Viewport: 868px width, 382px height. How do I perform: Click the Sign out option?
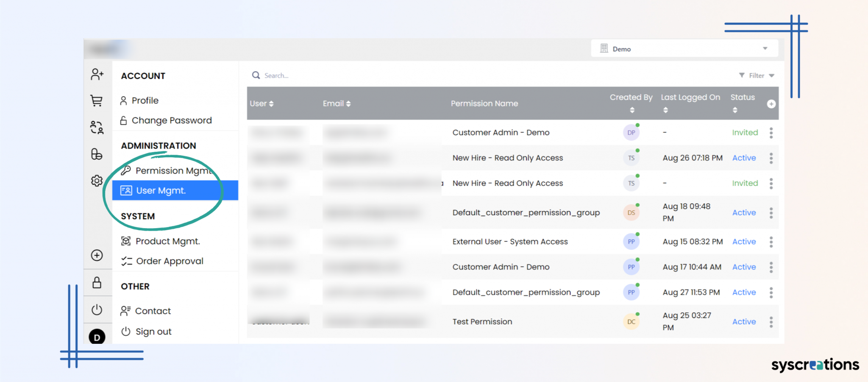[153, 331]
